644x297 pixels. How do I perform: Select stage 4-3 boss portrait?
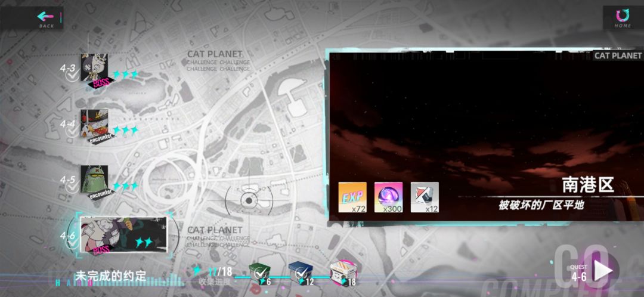[x=94, y=67]
